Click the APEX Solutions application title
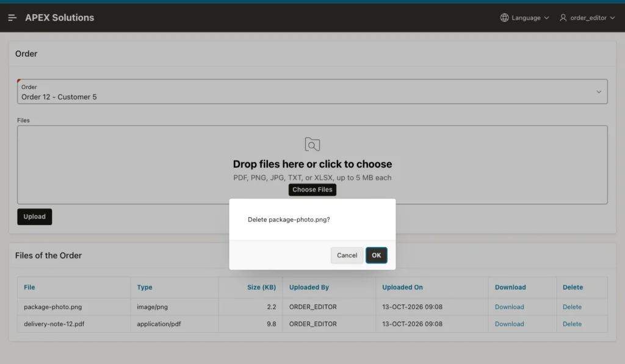This screenshot has height=364, width=625. (59, 18)
